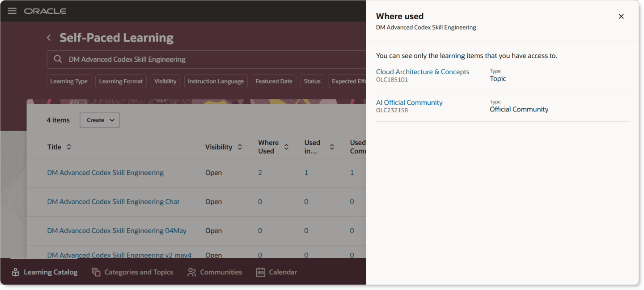Click the OLC185101 identifier text
This screenshot has width=644, height=290.
392,80
